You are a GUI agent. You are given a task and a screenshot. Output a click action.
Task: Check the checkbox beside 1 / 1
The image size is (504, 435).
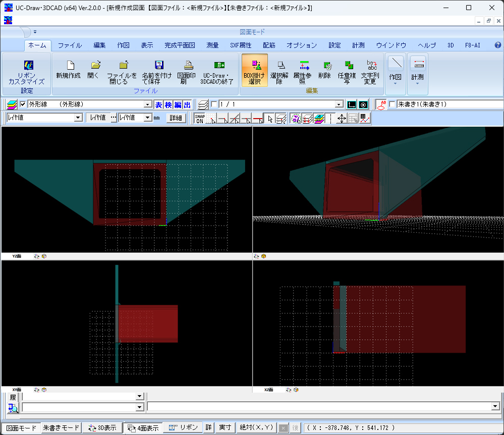pos(214,104)
